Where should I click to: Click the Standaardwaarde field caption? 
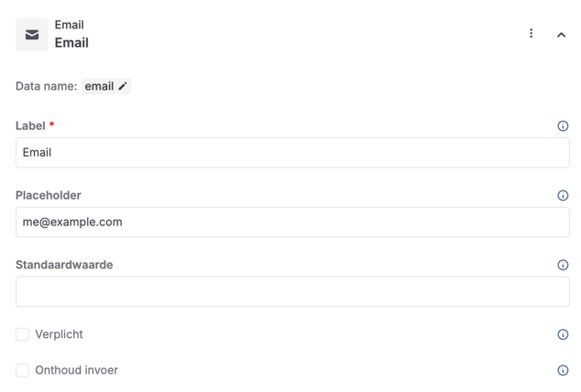[64, 265]
